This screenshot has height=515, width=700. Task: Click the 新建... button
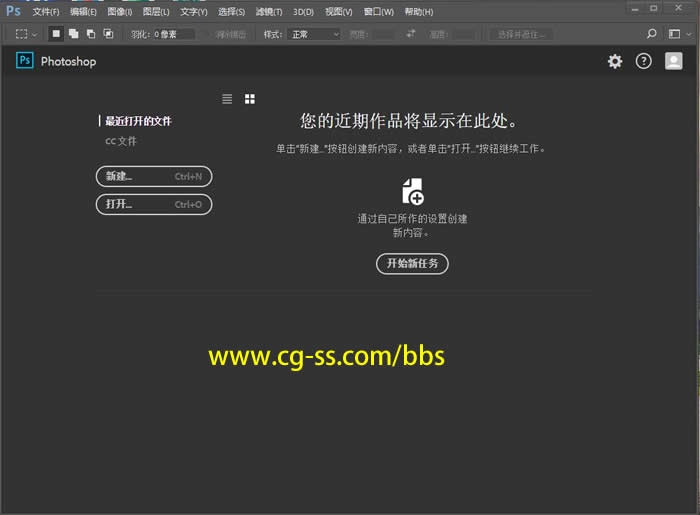[154, 177]
